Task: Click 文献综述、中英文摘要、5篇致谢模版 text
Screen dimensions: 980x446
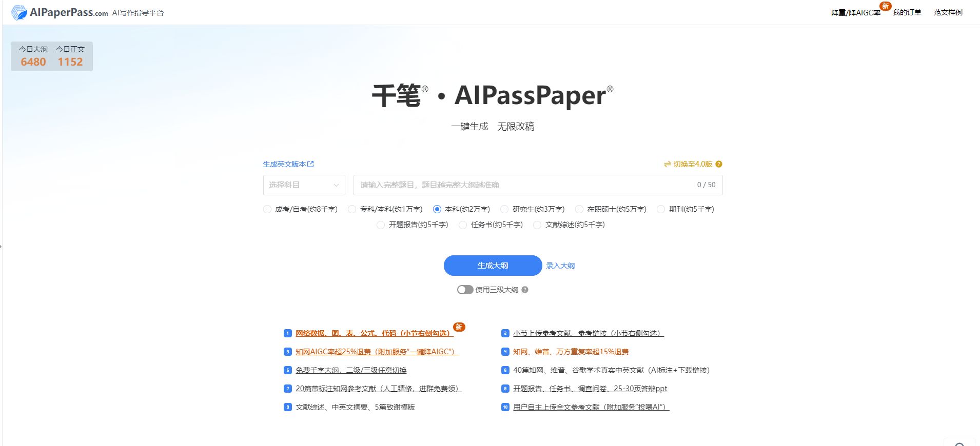Action: (355, 407)
